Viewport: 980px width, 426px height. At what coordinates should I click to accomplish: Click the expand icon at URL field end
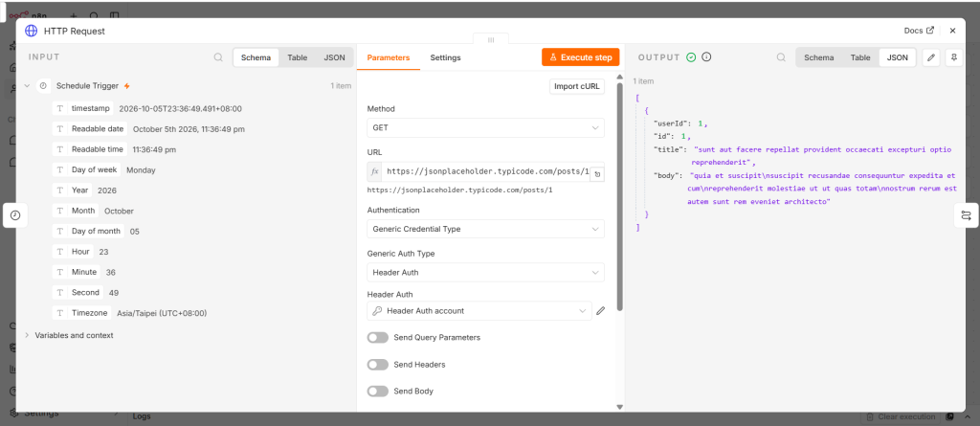597,174
